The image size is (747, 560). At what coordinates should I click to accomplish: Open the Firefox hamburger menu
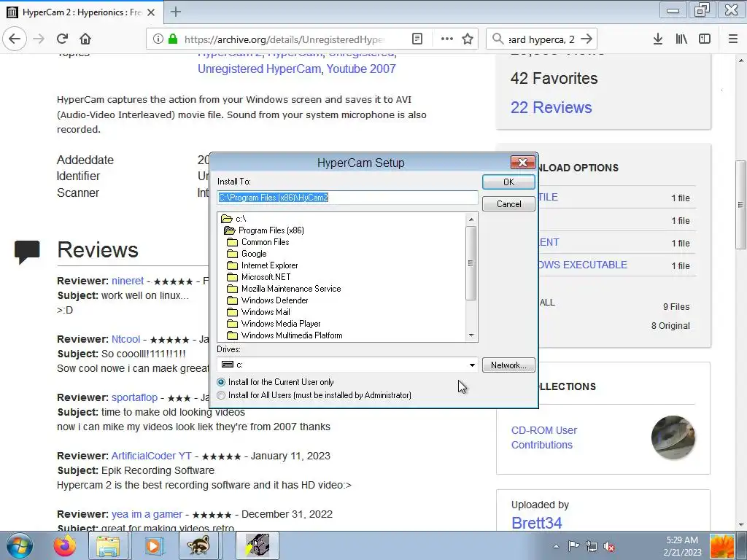tap(733, 39)
